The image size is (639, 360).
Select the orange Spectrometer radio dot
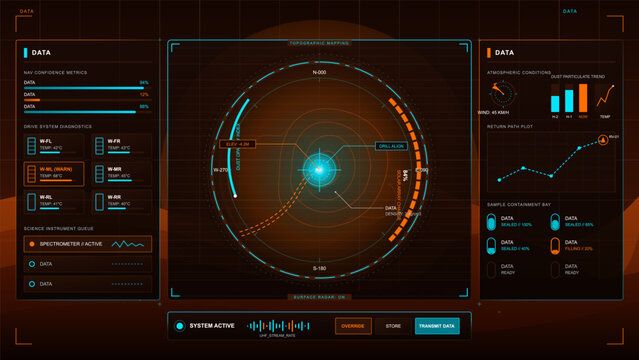[x=32, y=244]
